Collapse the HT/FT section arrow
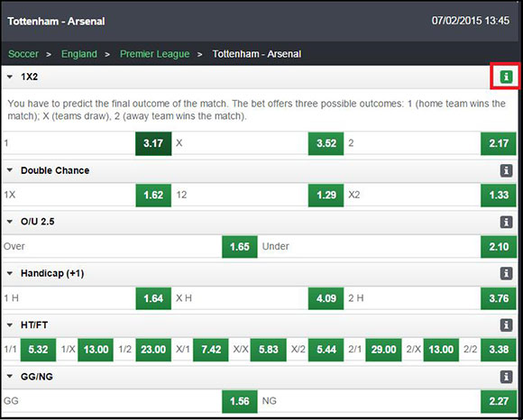This screenshot has height=420, width=523. (x=10, y=325)
